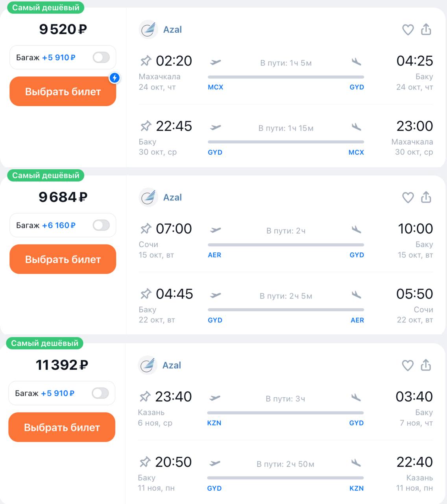
Task: Choose the 9684₽ Sochi ticket button
Action: click(63, 259)
